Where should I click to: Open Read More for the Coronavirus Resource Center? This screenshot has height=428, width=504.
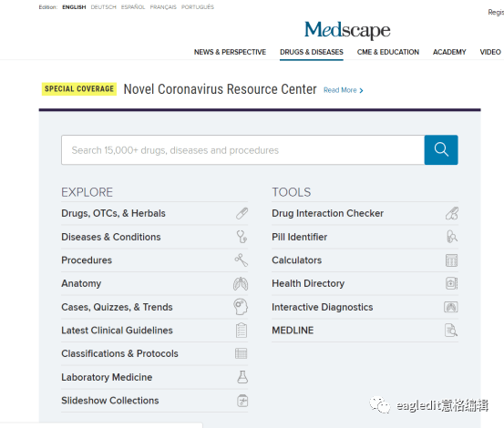tap(343, 90)
